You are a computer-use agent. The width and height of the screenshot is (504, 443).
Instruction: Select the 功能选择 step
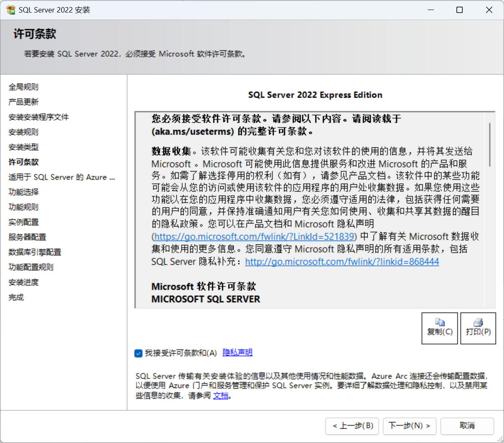[23, 192]
